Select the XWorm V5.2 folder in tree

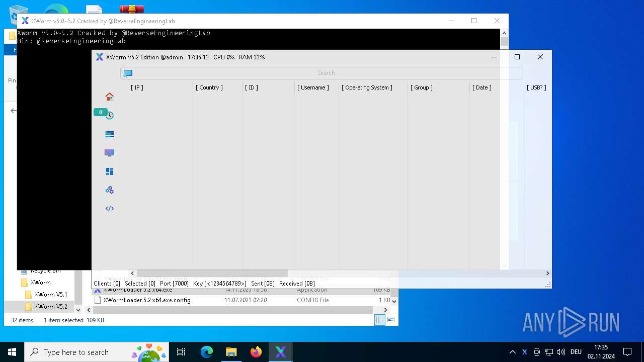(50, 307)
